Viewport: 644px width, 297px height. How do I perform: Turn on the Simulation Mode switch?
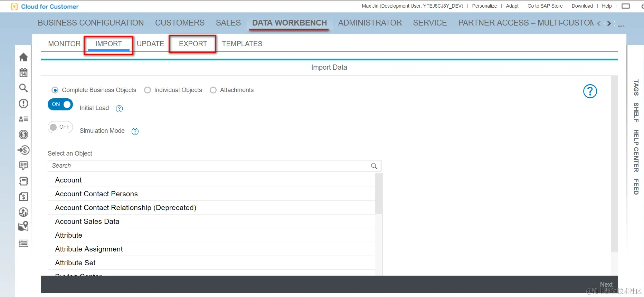coord(60,127)
